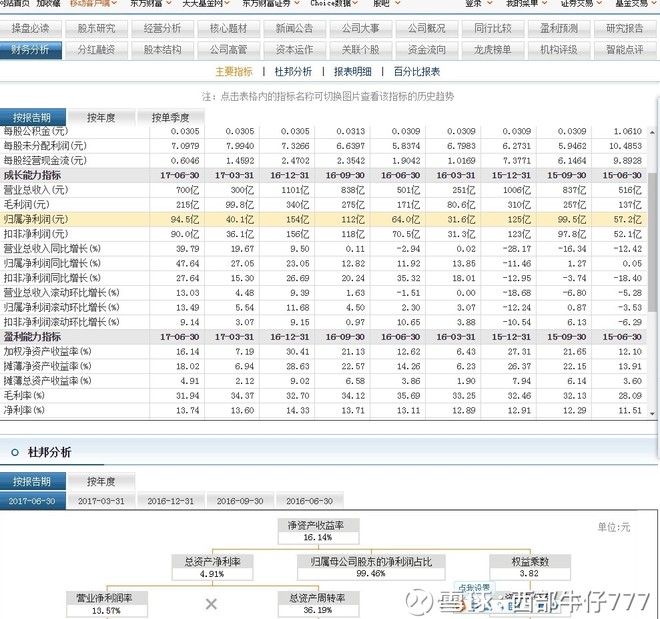Select the 2016-12-31 report date tab
Viewport: 660px width, 619px height.
[x=170, y=501]
